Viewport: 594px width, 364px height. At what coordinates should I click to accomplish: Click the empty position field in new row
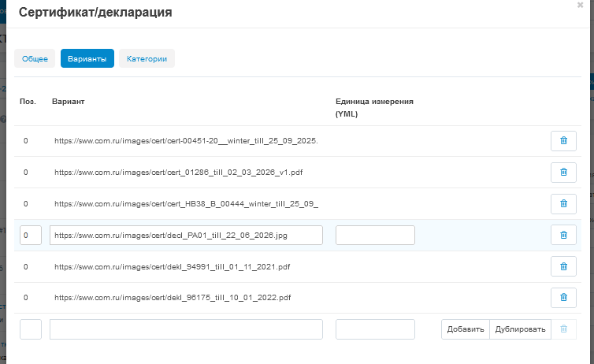(31, 329)
